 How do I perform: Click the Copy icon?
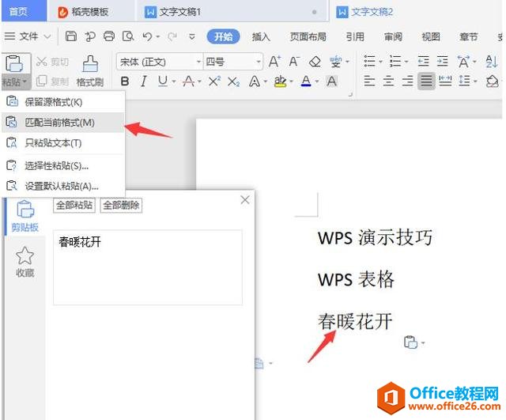(x=41, y=81)
